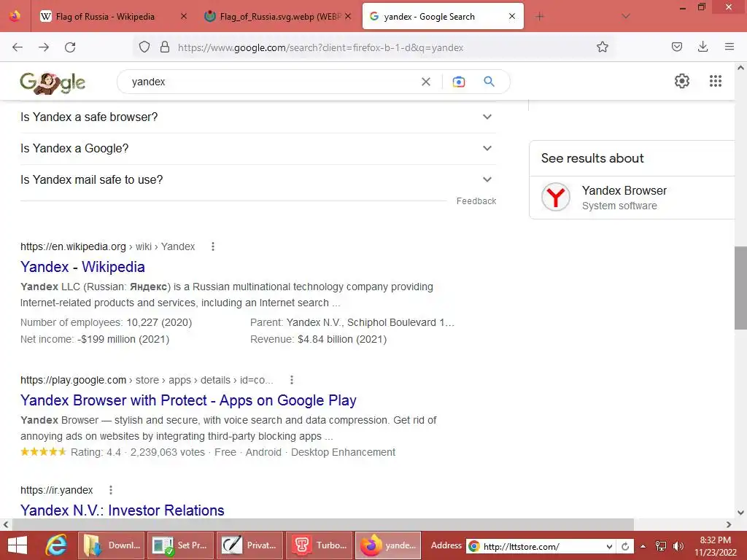Screen dimensions: 747x560
Task: Refresh the taskbar address bar
Action: 625,546
